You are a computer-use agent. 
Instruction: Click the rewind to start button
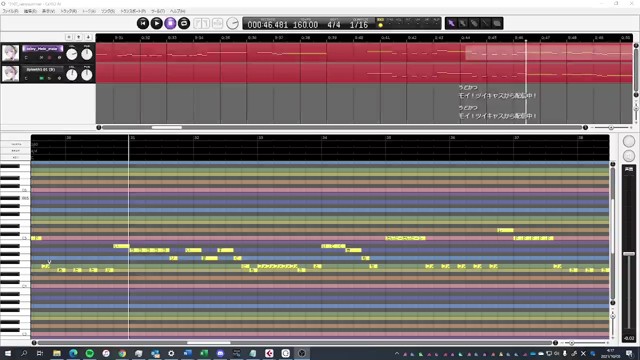coord(143,23)
